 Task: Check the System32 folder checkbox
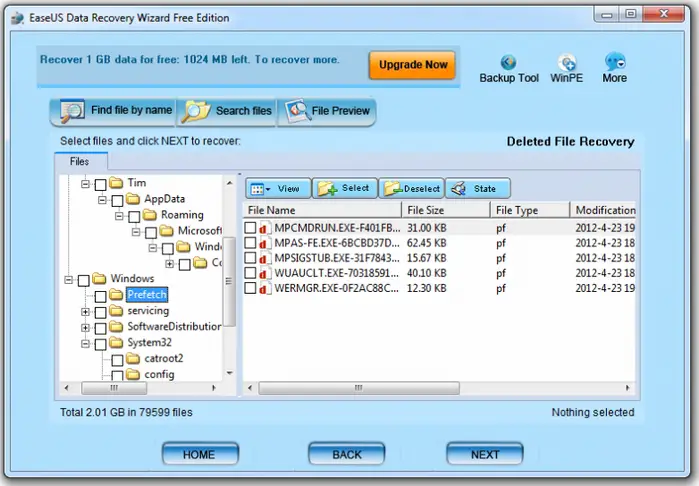[101, 345]
